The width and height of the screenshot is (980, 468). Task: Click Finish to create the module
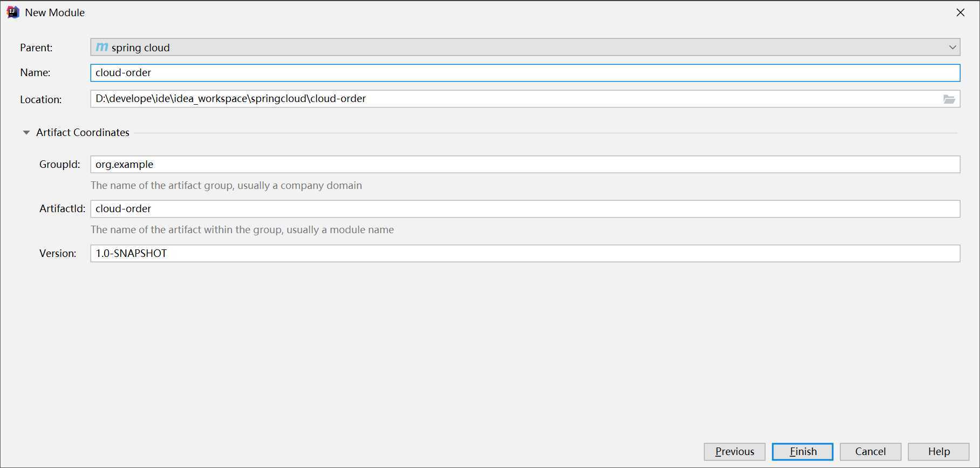tap(802, 451)
